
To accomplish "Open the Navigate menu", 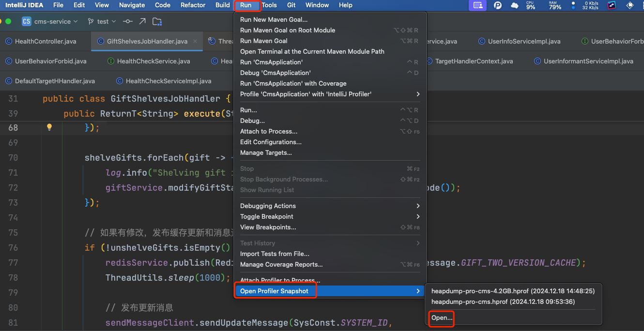I will click(132, 5).
